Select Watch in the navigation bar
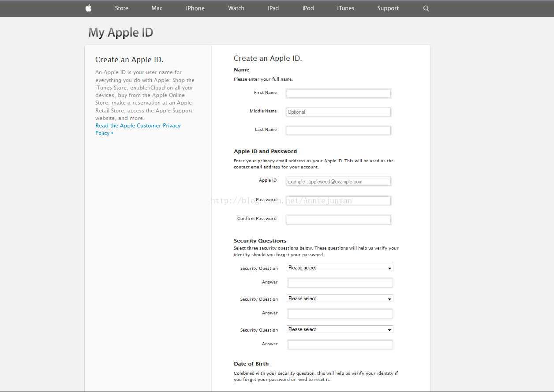Screen dimensions: 554x392 [236, 8]
